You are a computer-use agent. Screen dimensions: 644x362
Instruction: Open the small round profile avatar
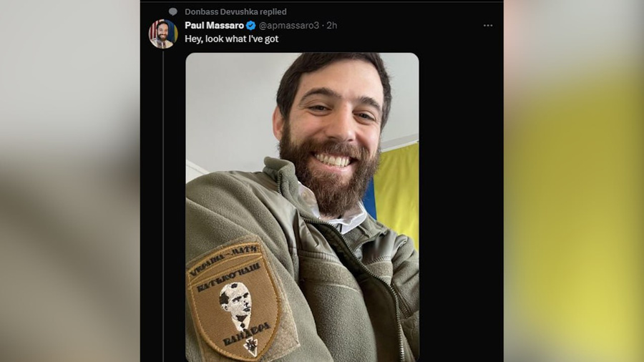click(162, 34)
